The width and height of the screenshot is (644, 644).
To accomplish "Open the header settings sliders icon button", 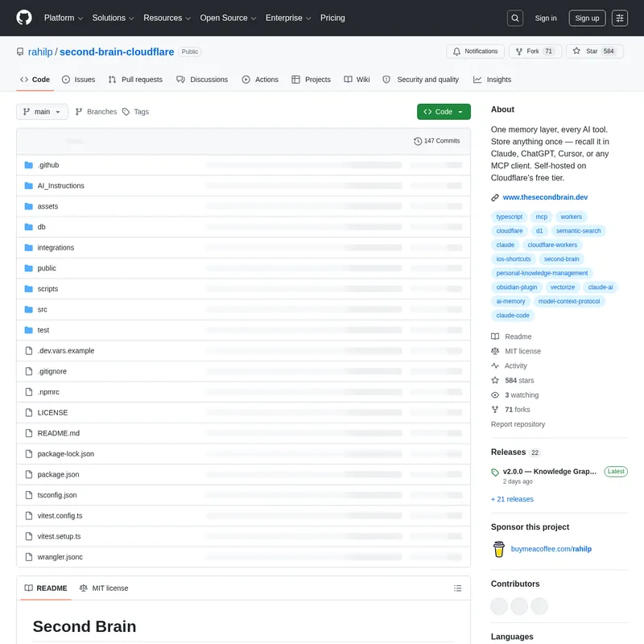I will click(619, 18).
